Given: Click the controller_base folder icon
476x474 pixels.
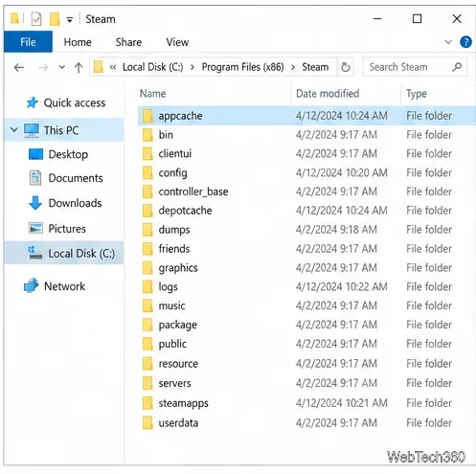Looking at the screenshot, I should coord(147,192).
